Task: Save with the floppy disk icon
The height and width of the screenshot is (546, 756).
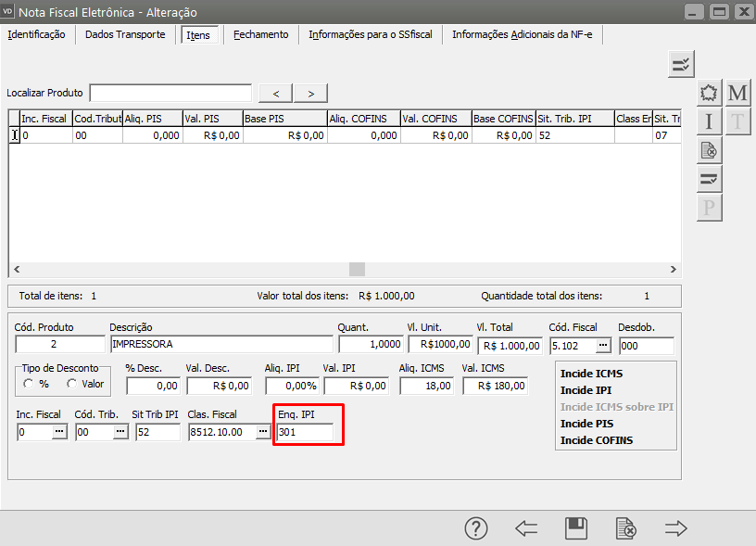Action: click(x=576, y=528)
